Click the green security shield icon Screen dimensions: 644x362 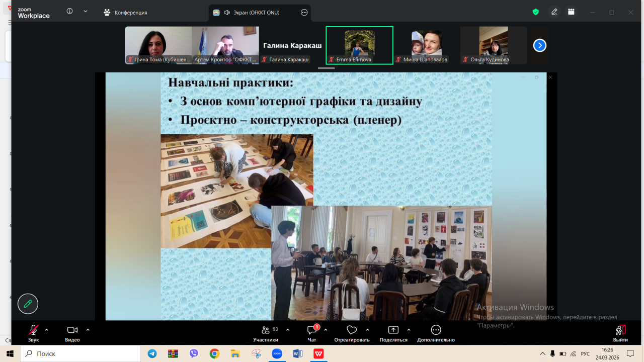coord(536,12)
